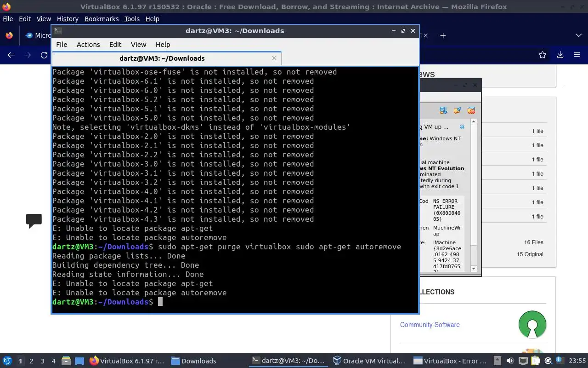Click the green Community Software collection logo
588x368 pixels.
pos(532,325)
